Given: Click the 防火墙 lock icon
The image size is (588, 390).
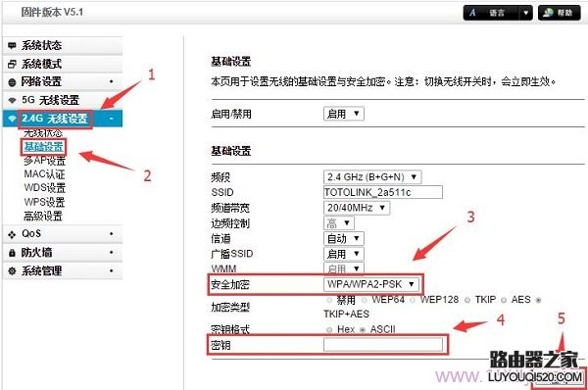Looking at the screenshot, I should 12,253.
